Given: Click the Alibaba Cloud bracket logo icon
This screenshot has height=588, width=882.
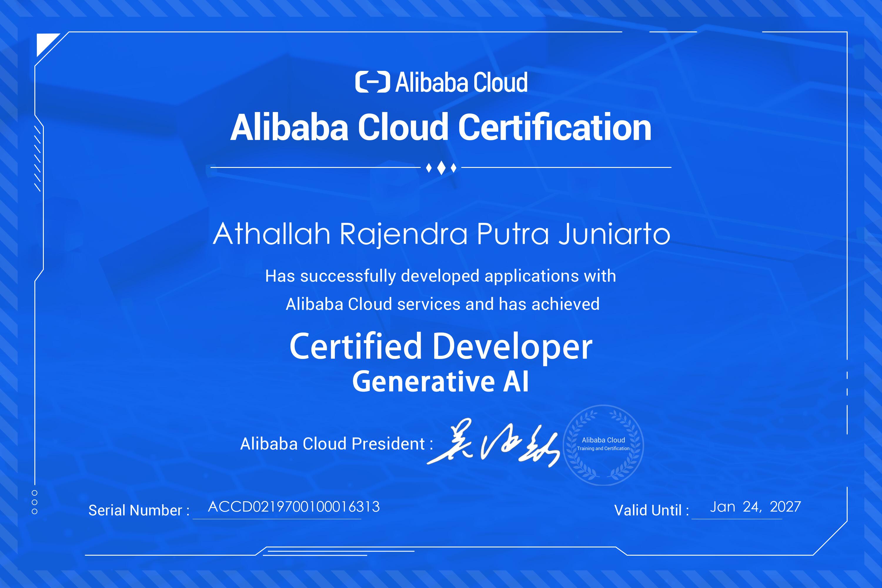Looking at the screenshot, I should pos(372,82).
